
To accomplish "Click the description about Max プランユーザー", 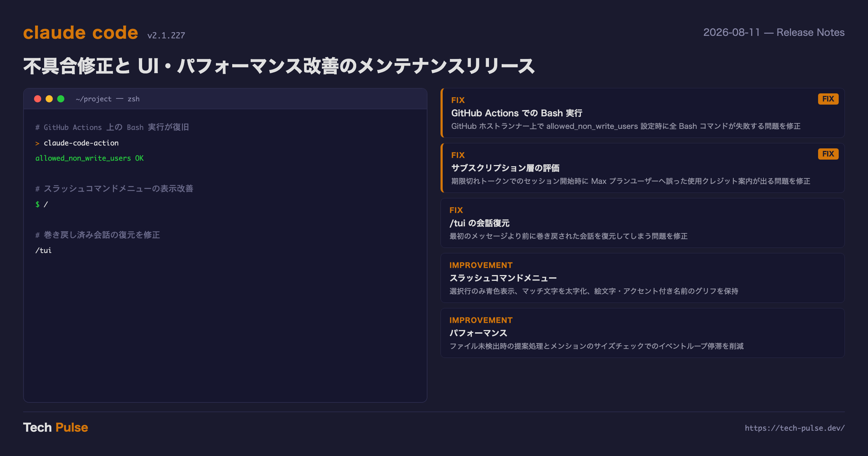I will pos(631,181).
